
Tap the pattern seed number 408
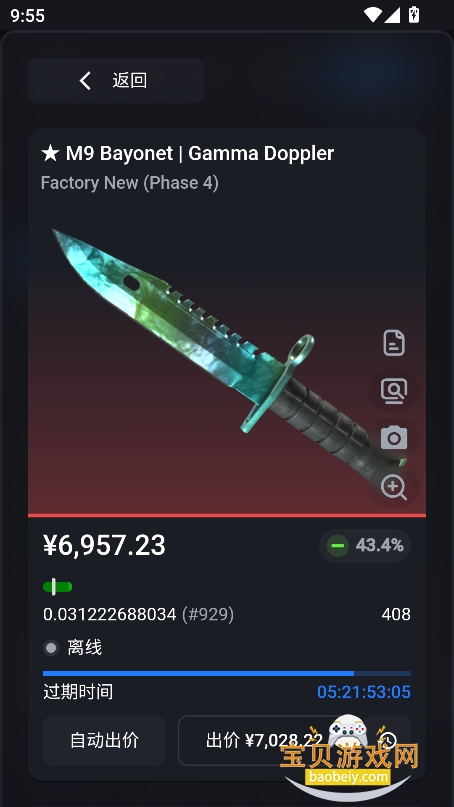(x=396, y=614)
